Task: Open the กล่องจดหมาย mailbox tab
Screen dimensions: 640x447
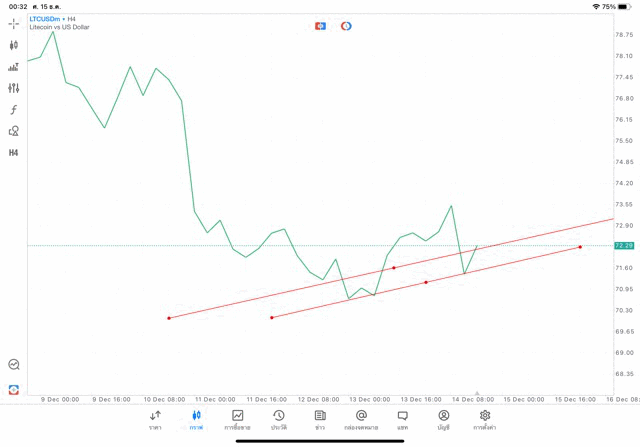Action: [x=361, y=419]
